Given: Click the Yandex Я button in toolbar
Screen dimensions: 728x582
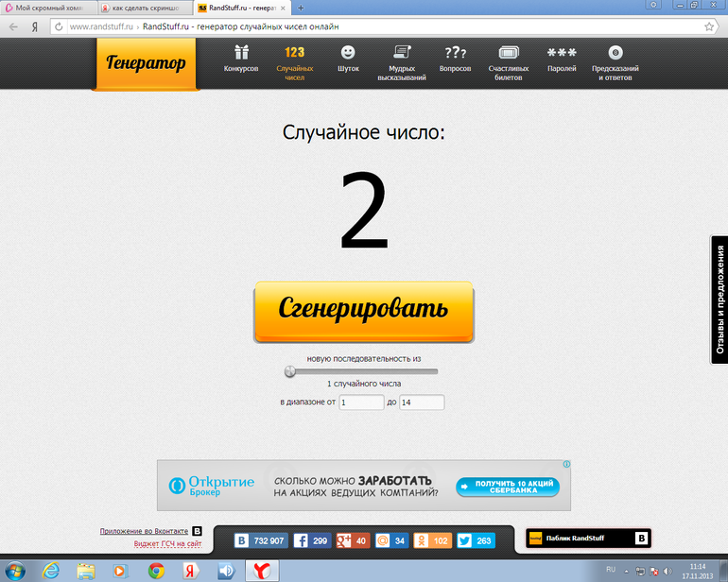Looking at the screenshot, I should pos(35,26).
